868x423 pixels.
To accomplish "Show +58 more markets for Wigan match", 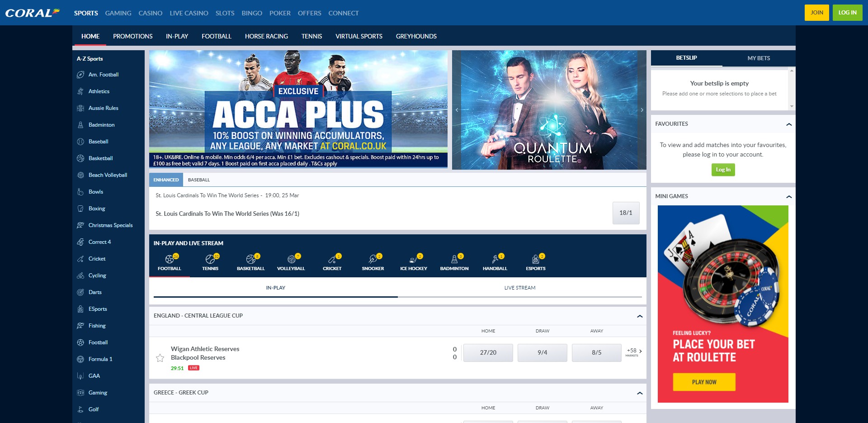I will click(634, 352).
